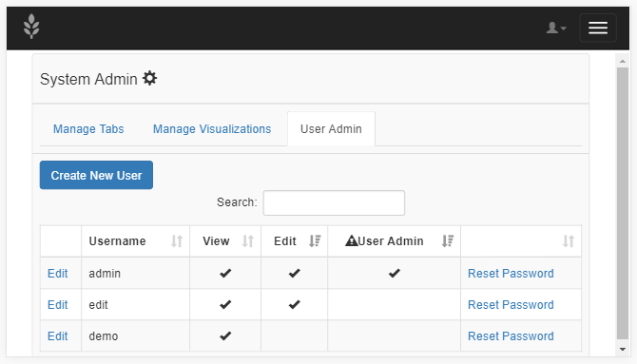Switch to the Manage Tabs tab
637x364 pixels.
click(x=88, y=129)
